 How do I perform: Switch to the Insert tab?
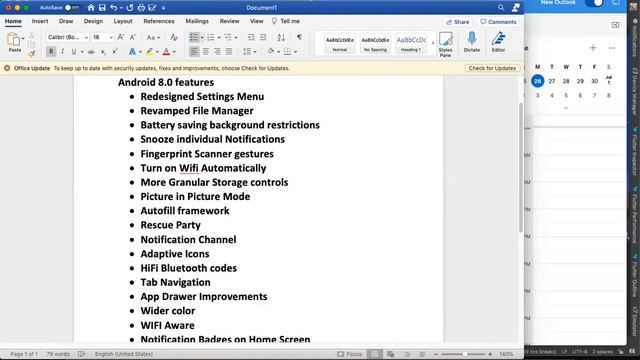tap(40, 21)
